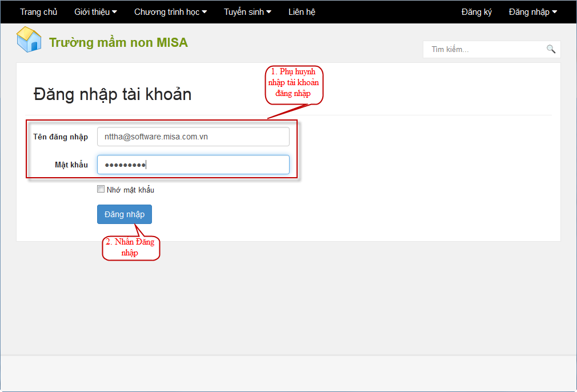Expand the Giới thiệu dropdown menu
577x392 pixels.
(95, 12)
